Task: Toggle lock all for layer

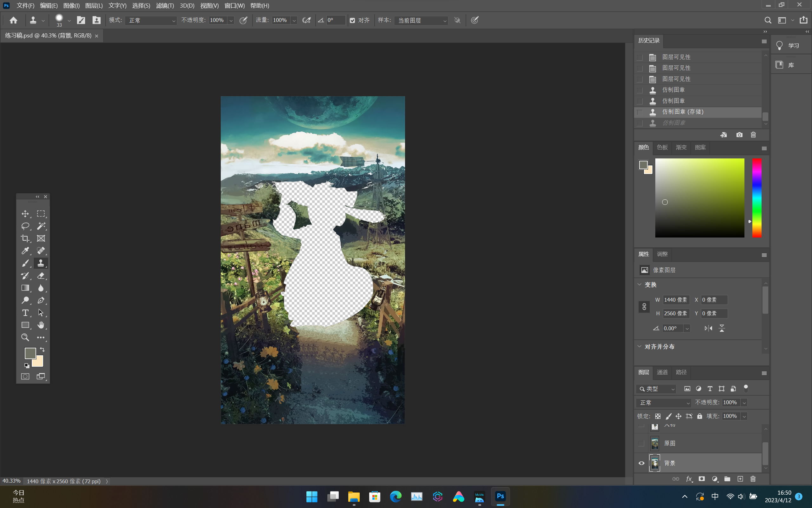Action: coord(700,416)
